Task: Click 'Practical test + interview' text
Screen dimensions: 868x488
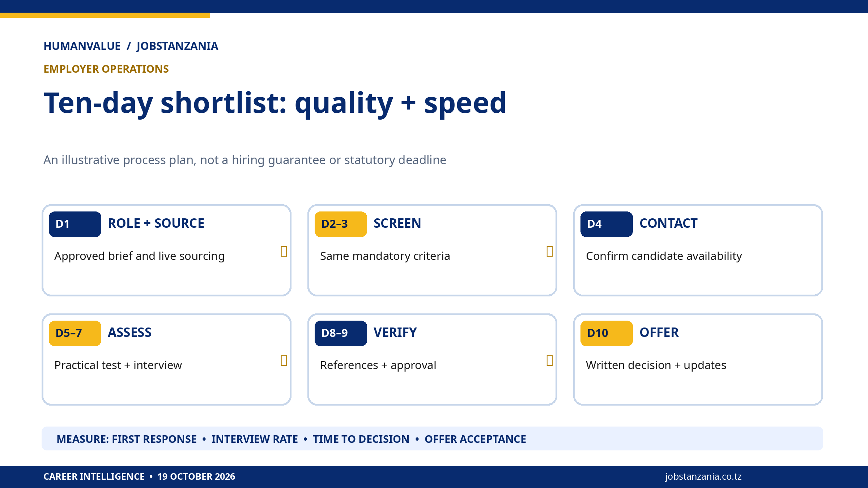Action: point(118,365)
